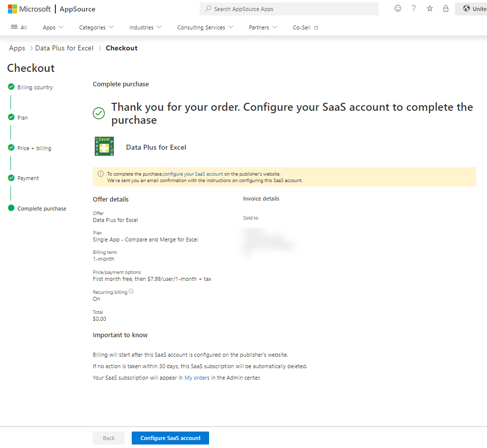Open the My orders link
This screenshot has height=448, width=487.
tap(197, 378)
